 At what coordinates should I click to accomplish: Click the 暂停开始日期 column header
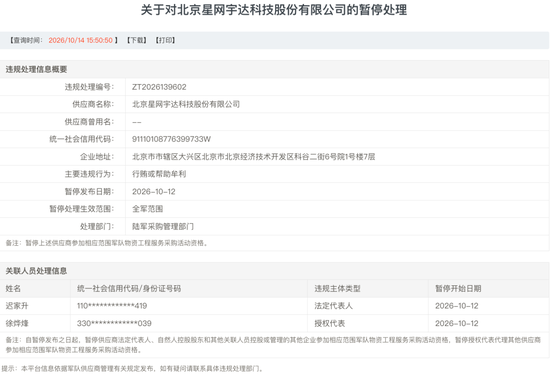pos(458,288)
